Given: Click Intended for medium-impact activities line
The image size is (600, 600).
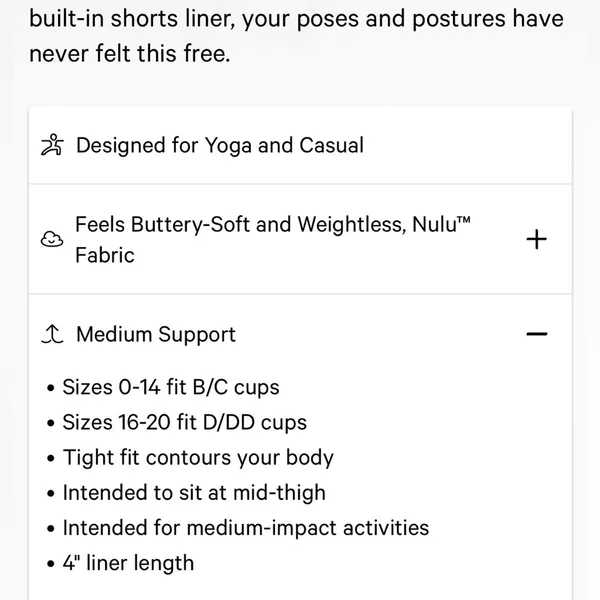Looking at the screenshot, I should [246, 528].
